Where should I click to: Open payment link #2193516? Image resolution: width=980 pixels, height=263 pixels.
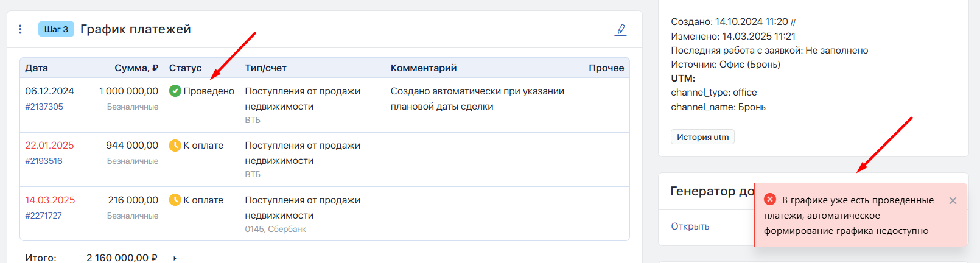[44, 161]
